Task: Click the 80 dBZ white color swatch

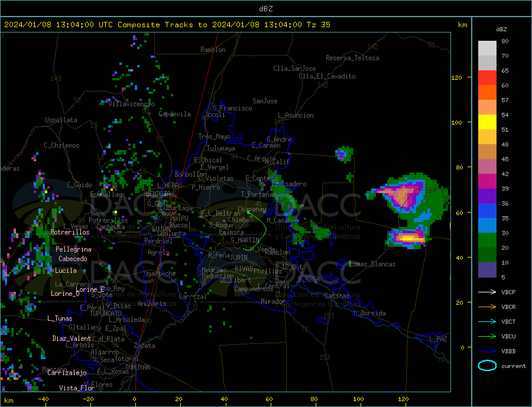Action: pos(487,48)
